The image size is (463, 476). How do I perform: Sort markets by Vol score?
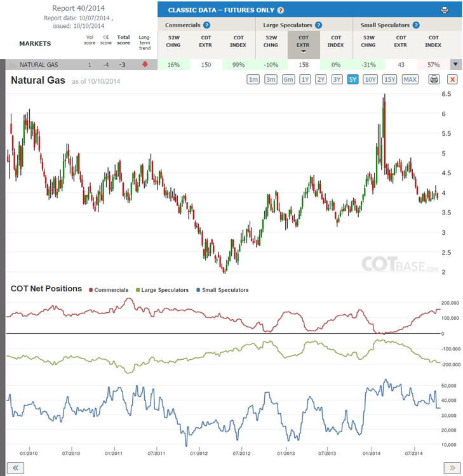pyautogui.click(x=90, y=40)
